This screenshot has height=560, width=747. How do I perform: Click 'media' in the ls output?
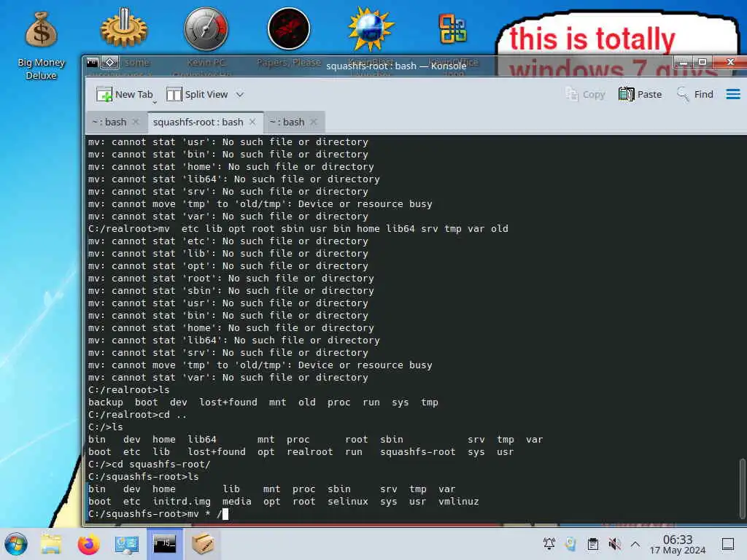(237, 502)
